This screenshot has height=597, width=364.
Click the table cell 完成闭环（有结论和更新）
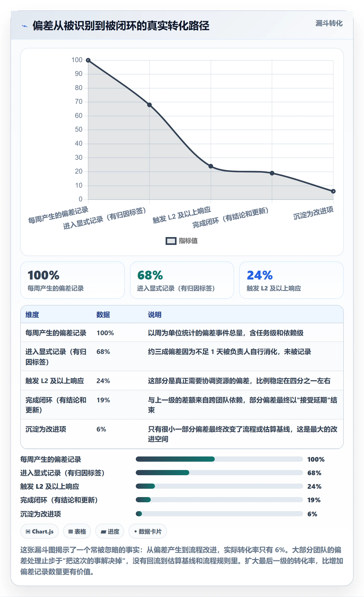click(x=56, y=405)
